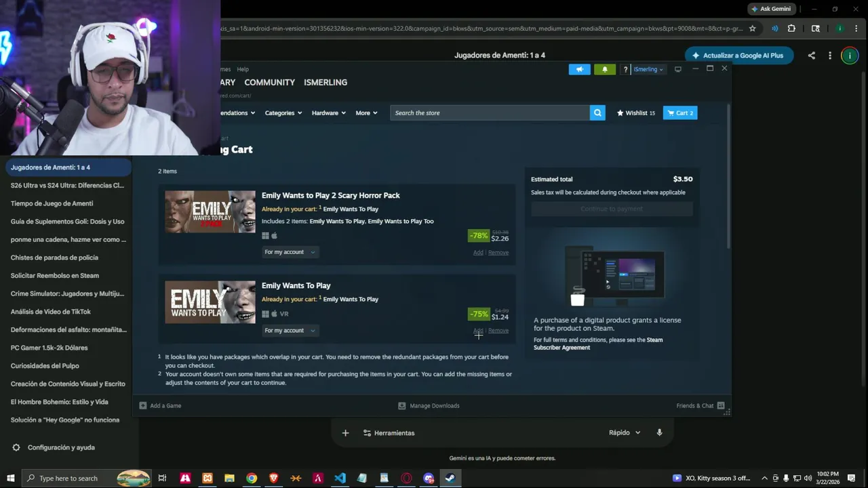Open Task View on the taskbar
The height and width of the screenshot is (488, 868).
[x=162, y=478]
